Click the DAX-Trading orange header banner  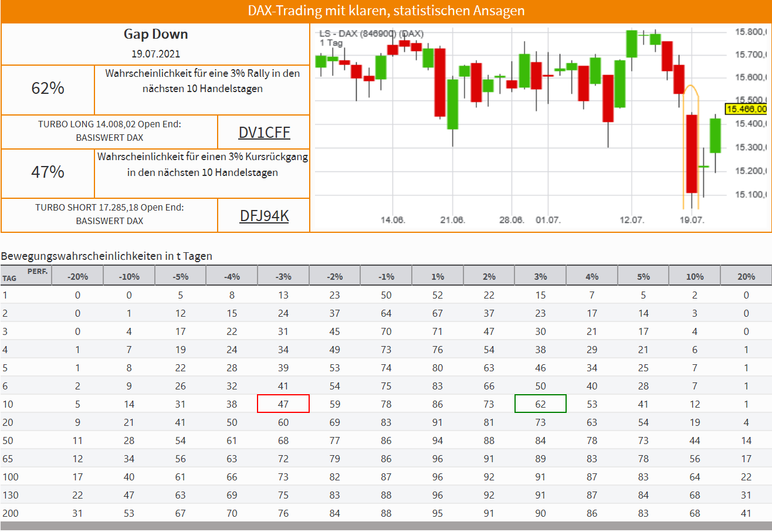pos(386,11)
